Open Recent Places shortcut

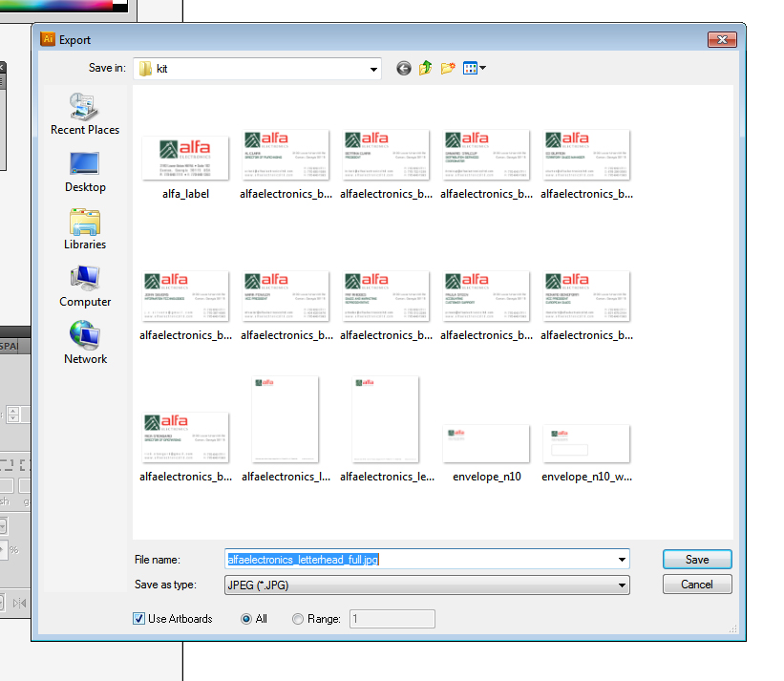pos(85,114)
